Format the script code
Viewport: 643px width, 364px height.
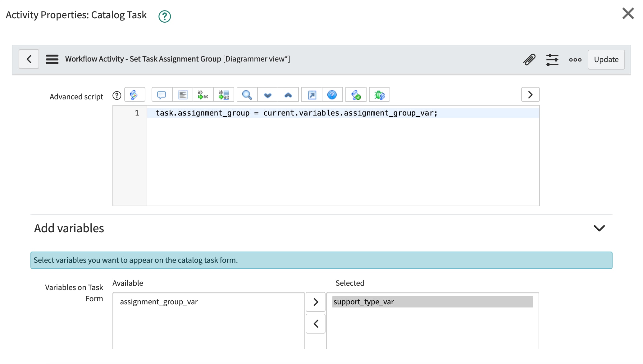point(182,95)
